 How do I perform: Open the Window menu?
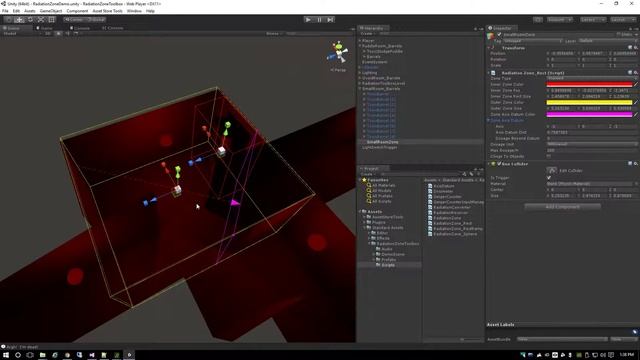(134, 11)
